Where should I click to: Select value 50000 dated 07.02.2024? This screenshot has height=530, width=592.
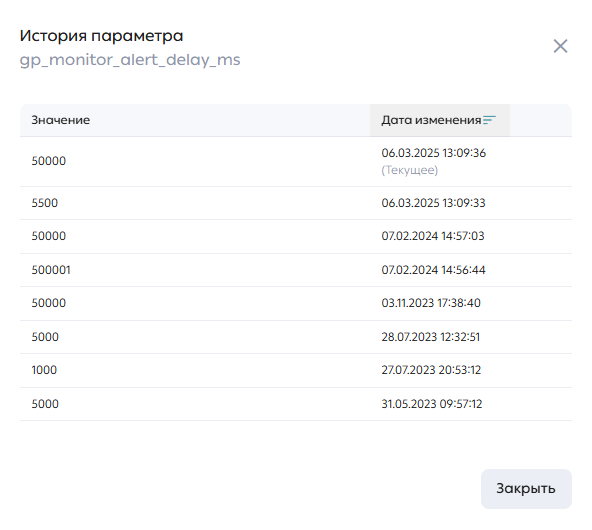click(x=49, y=236)
